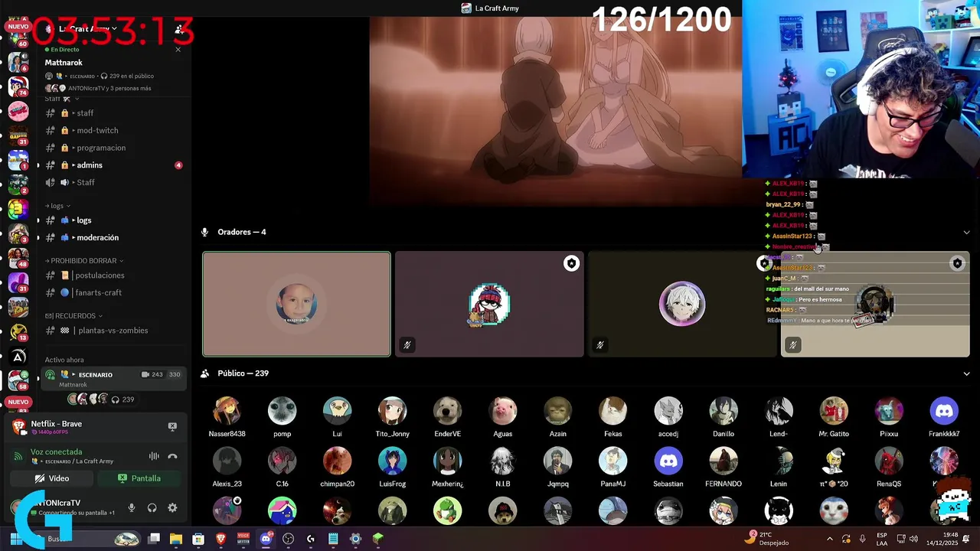Open noise suppression options beside Voz conectada
Screen dimensions: 980x551
point(154,456)
